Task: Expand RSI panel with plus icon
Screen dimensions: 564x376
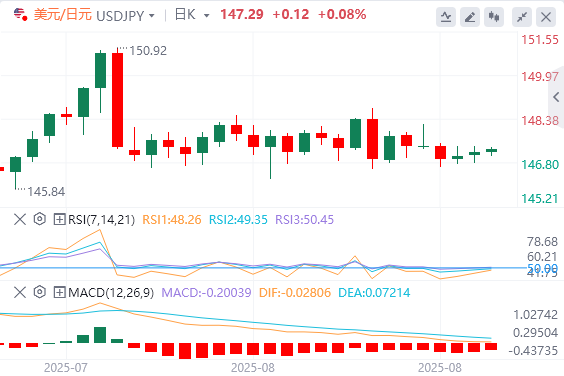Action: (59, 219)
